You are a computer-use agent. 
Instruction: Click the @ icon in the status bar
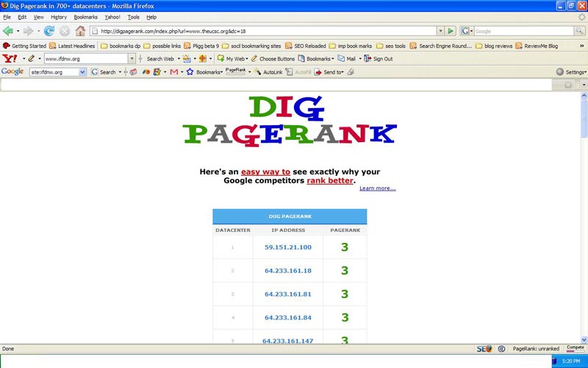click(x=501, y=349)
